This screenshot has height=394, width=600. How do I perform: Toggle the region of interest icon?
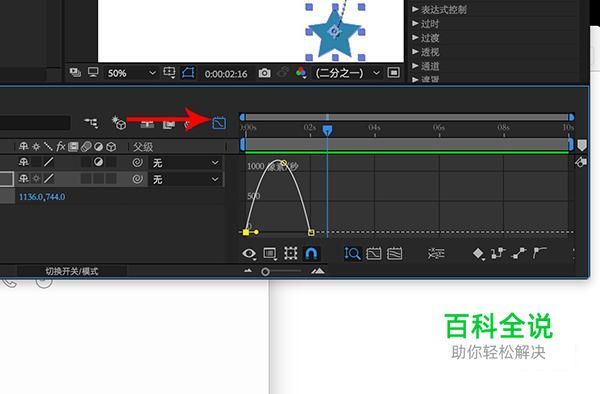tap(393, 72)
